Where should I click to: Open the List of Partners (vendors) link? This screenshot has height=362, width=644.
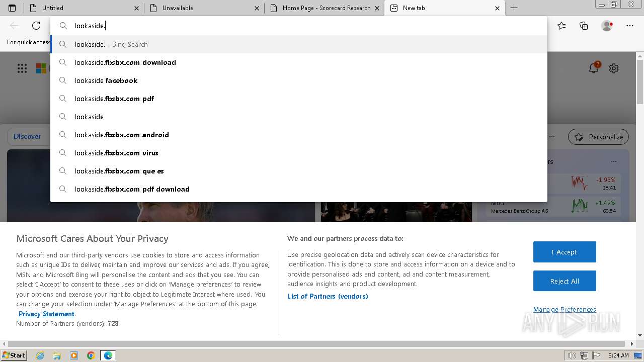328,296
